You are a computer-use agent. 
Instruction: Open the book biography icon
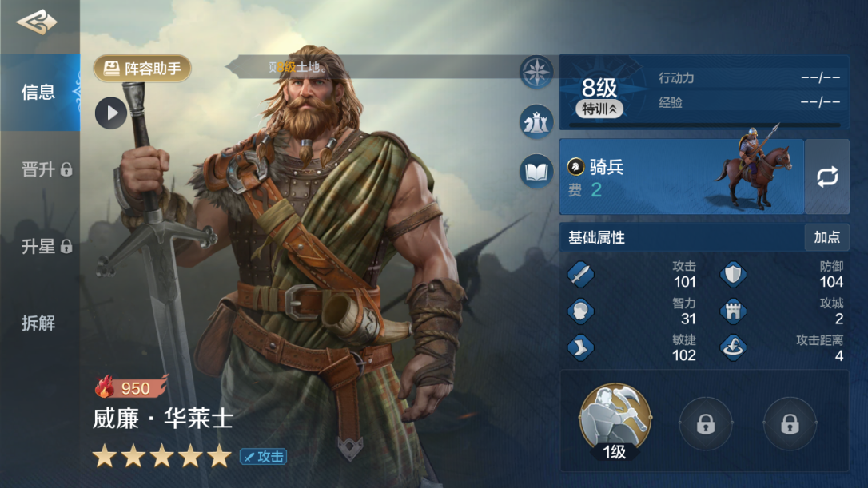[536, 171]
